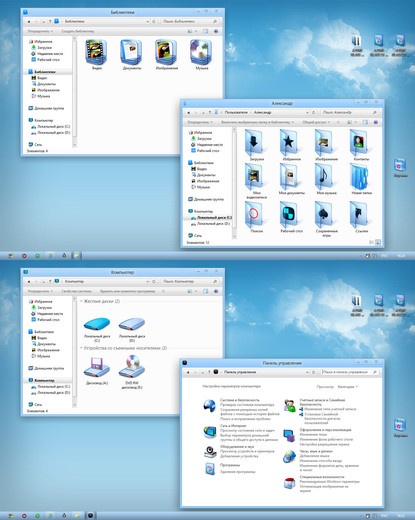Open Общий доступ dropdown in Александр window
415x520 pixels.
[316, 122]
